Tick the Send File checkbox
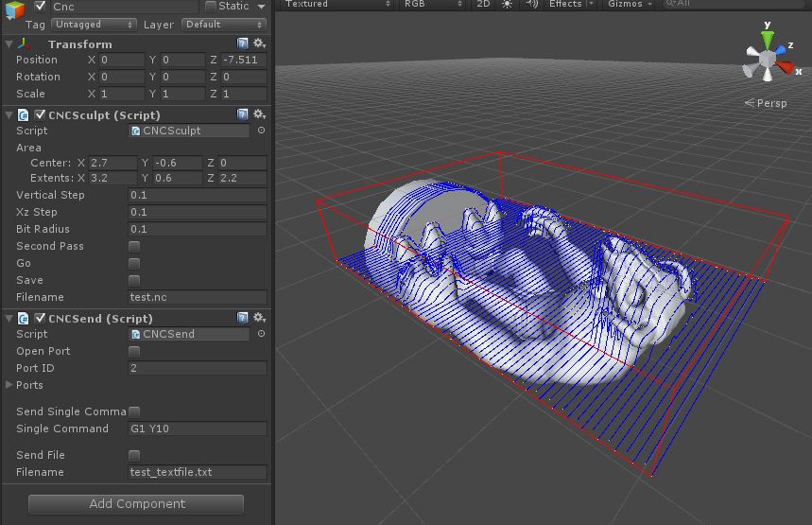 [x=134, y=455]
